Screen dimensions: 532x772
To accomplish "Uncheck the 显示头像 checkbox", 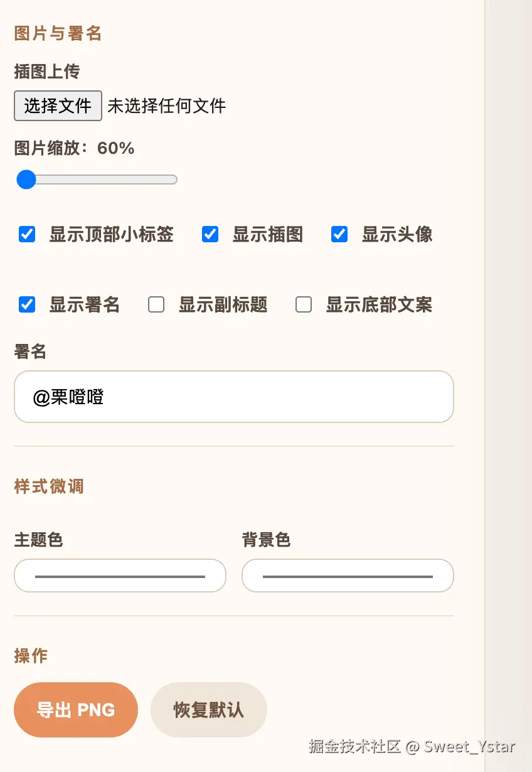I will 339,234.
